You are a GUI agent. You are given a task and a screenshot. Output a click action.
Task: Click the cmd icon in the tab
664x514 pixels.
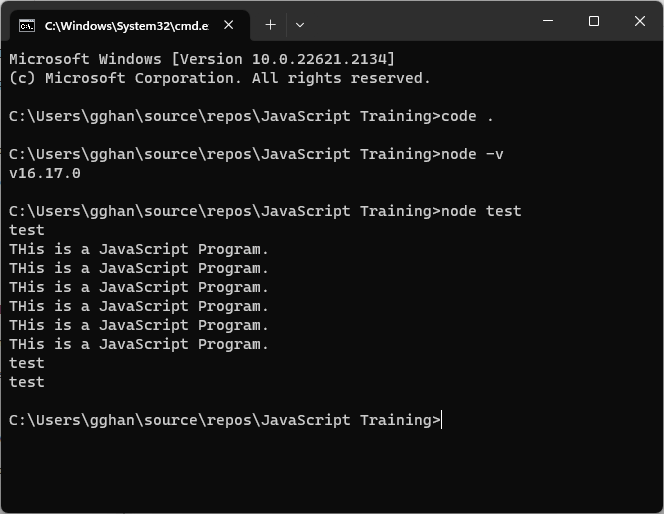(27, 26)
